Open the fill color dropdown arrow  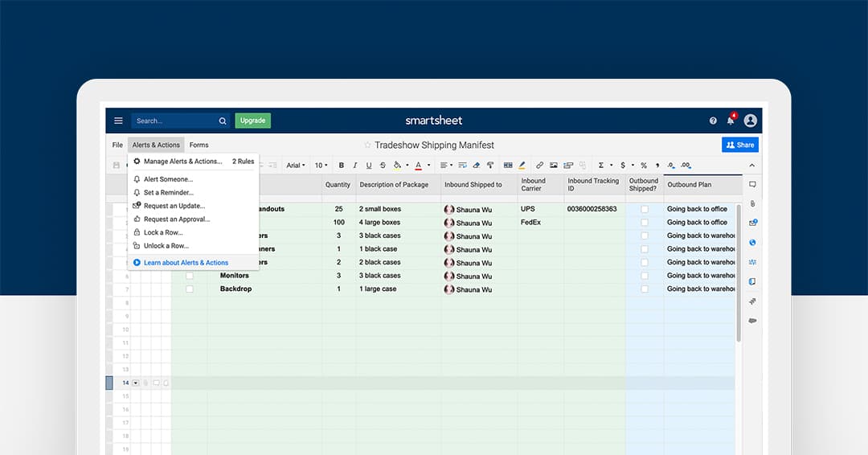pyautogui.click(x=407, y=166)
